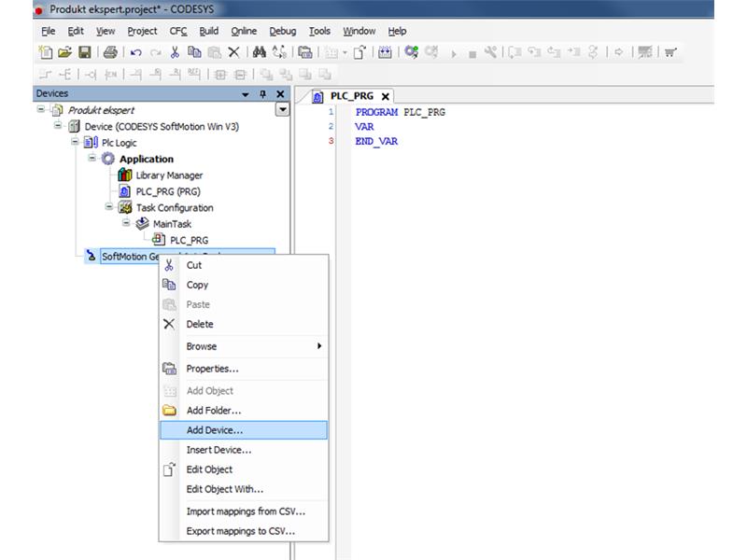This screenshot has width=747, height=560.
Task: Choose Insert Device... from context menu
Action: 244,450
